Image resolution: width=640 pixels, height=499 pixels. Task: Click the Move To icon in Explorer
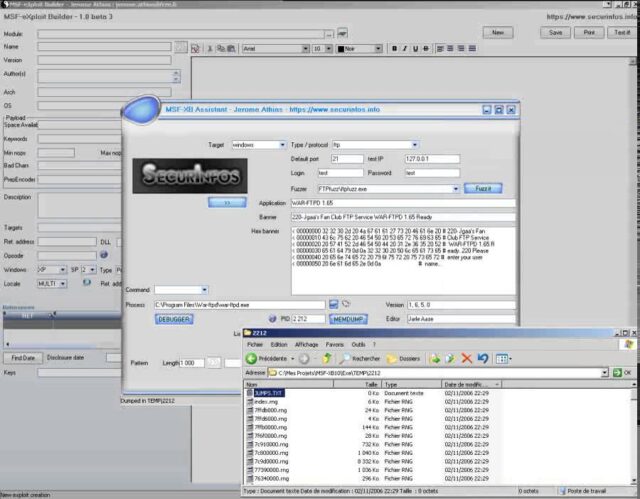coord(435,359)
